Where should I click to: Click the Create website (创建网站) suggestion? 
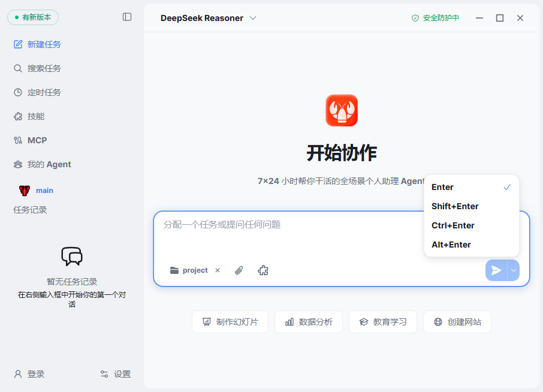pyautogui.click(x=457, y=322)
